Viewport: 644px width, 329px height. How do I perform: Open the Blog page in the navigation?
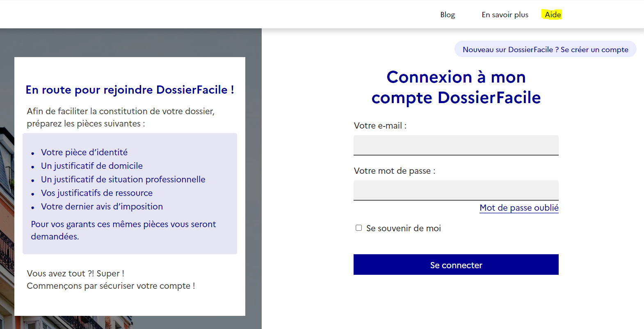[x=448, y=15]
